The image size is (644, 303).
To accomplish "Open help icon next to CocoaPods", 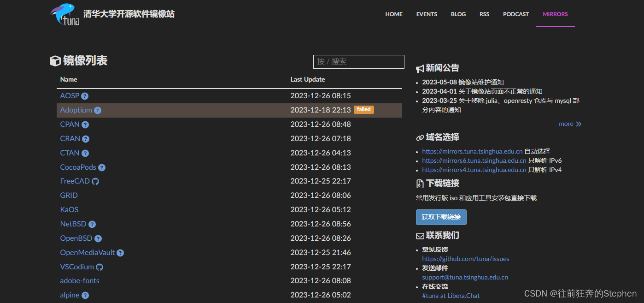I will tap(102, 168).
